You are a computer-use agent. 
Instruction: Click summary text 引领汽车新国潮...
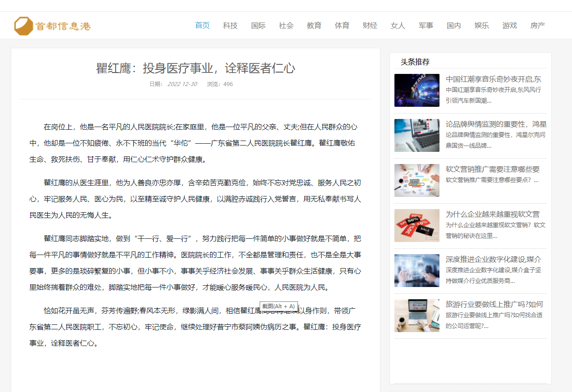click(469, 100)
